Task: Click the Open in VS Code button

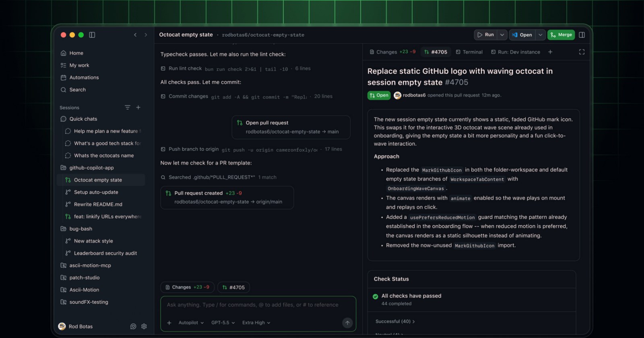Action: click(522, 35)
